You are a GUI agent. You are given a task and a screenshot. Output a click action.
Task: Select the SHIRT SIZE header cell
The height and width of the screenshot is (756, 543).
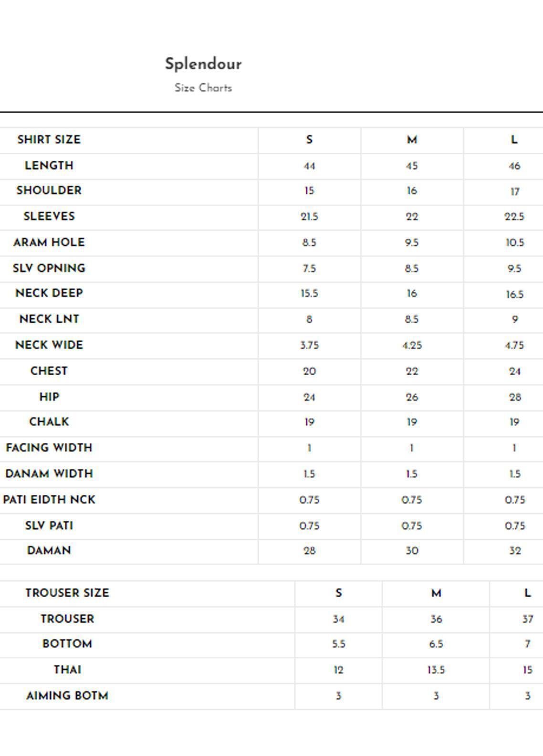point(49,139)
